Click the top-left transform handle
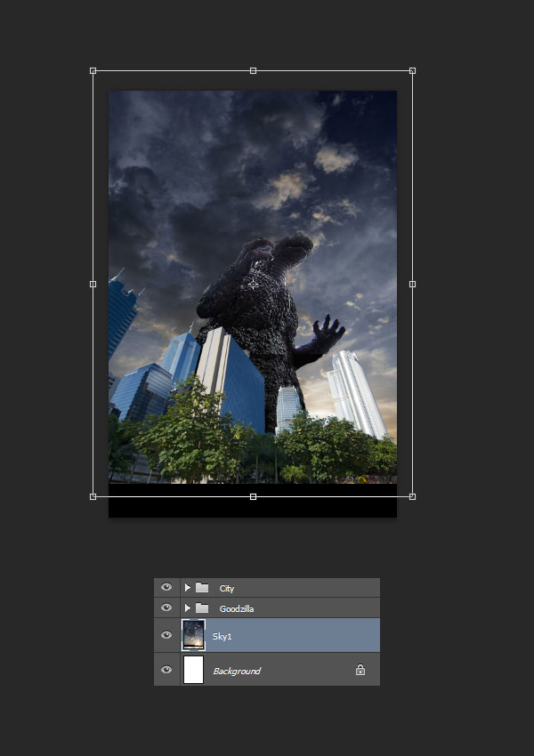This screenshot has height=756, width=534. (x=93, y=71)
